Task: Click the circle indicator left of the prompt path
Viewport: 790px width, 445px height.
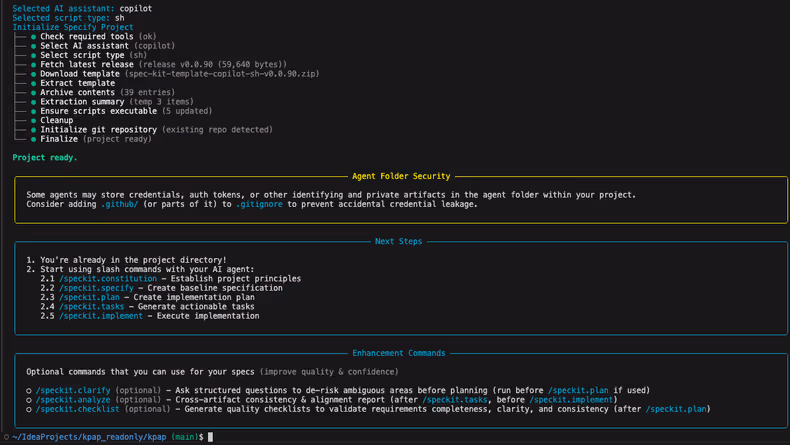Action: 6,437
